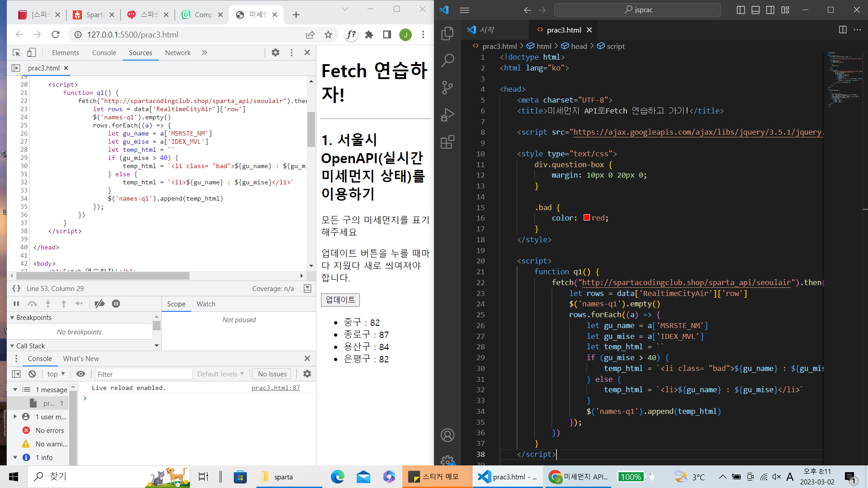
Task: Toggle VS Code panel layout
Action: (755, 10)
